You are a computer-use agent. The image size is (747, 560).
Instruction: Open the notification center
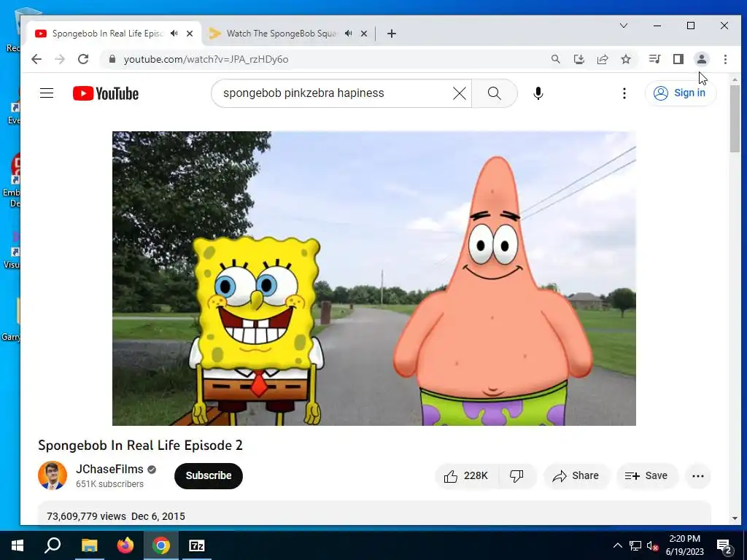(724, 545)
